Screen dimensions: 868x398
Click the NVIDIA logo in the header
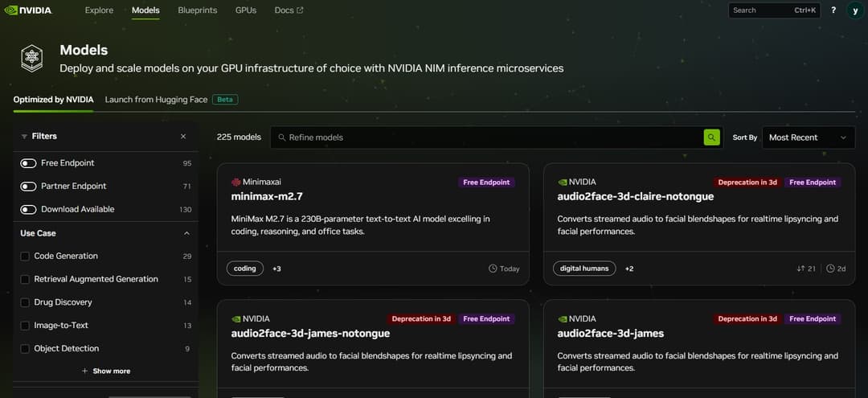click(x=27, y=10)
